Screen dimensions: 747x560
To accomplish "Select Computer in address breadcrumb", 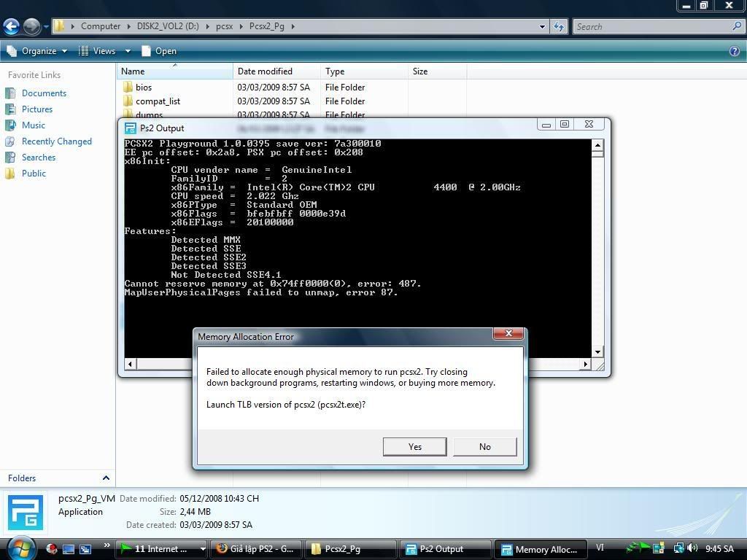I will point(101,26).
